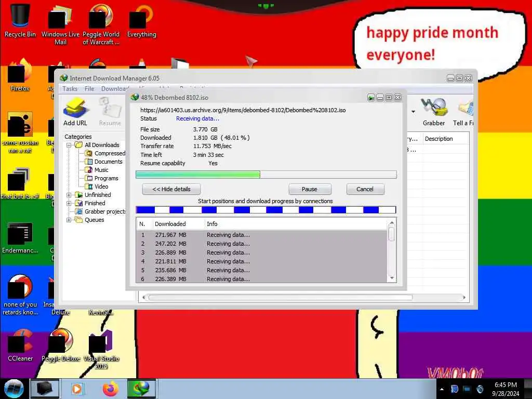Select connection row 1 with 271.967 MB
The image size is (532, 399).
tap(262, 235)
